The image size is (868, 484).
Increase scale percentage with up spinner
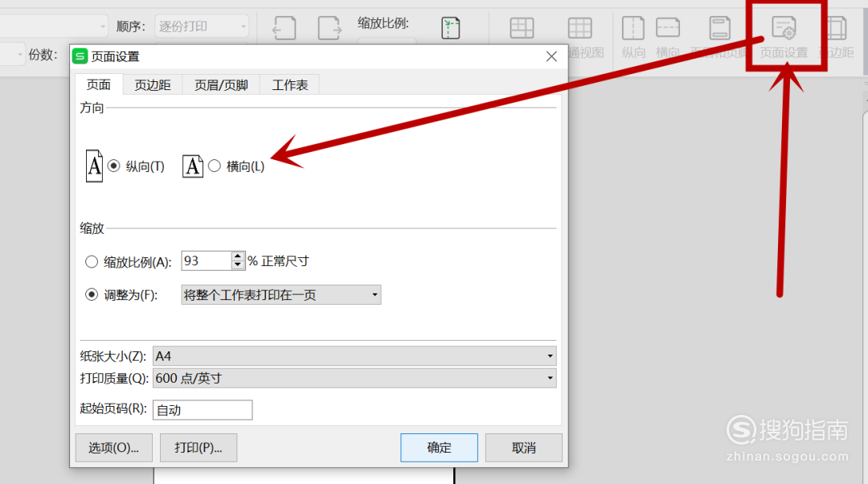(x=237, y=256)
